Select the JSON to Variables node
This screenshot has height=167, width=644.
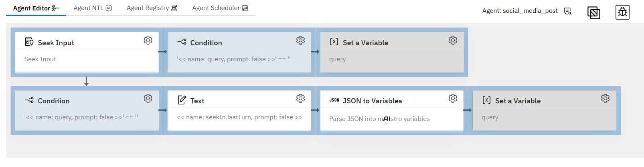tap(392, 111)
